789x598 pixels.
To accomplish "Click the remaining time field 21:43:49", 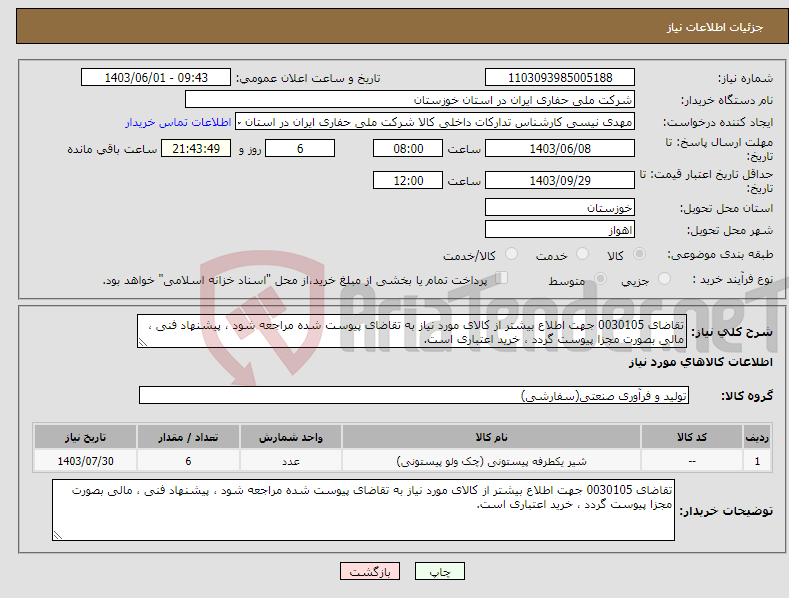I will pyautogui.click(x=196, y=148).
